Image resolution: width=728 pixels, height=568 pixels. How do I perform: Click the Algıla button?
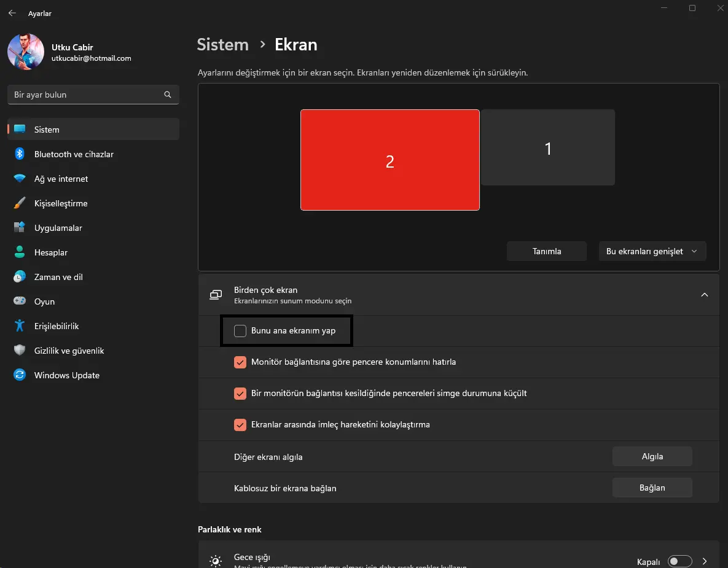pyautogui.click(x=652, y=456)
